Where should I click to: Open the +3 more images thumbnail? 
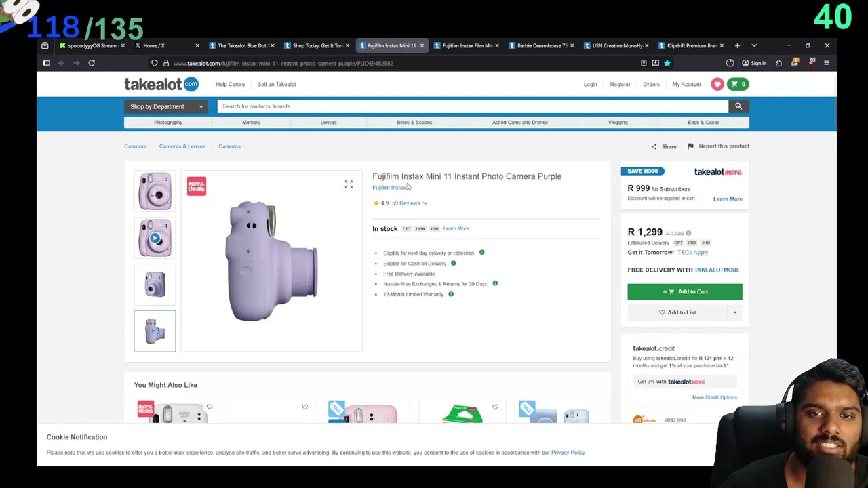pos(155,331)
